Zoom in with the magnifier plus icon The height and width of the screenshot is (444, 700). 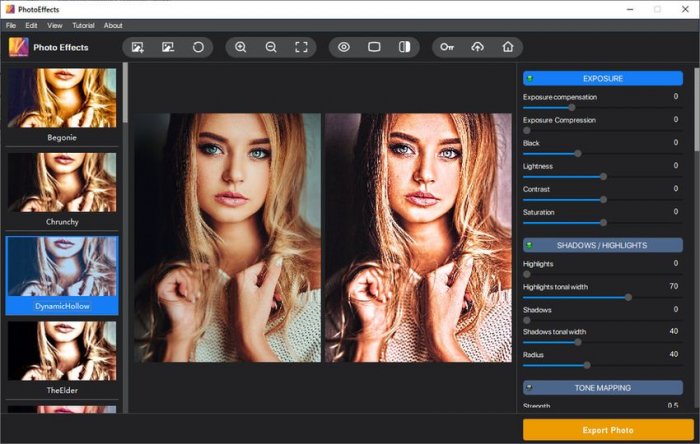click(241, 47)
